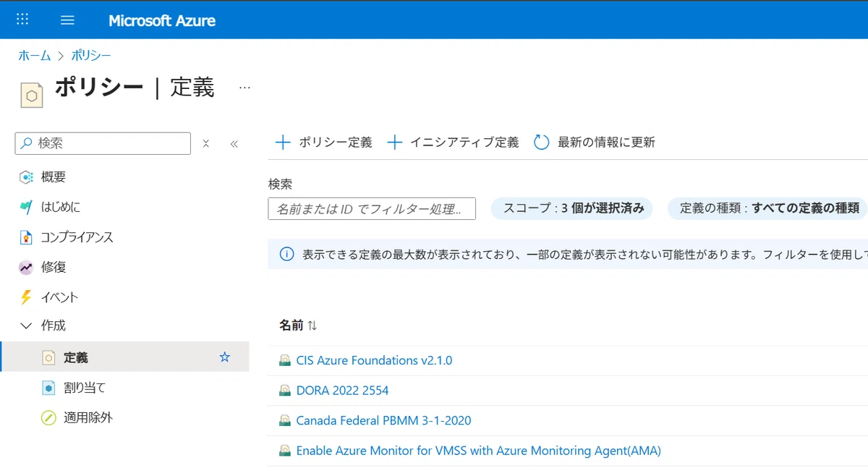The image size is (868, 468).
Task: Click the refresh circular arrow icon
Action: [x=541, y=142]
